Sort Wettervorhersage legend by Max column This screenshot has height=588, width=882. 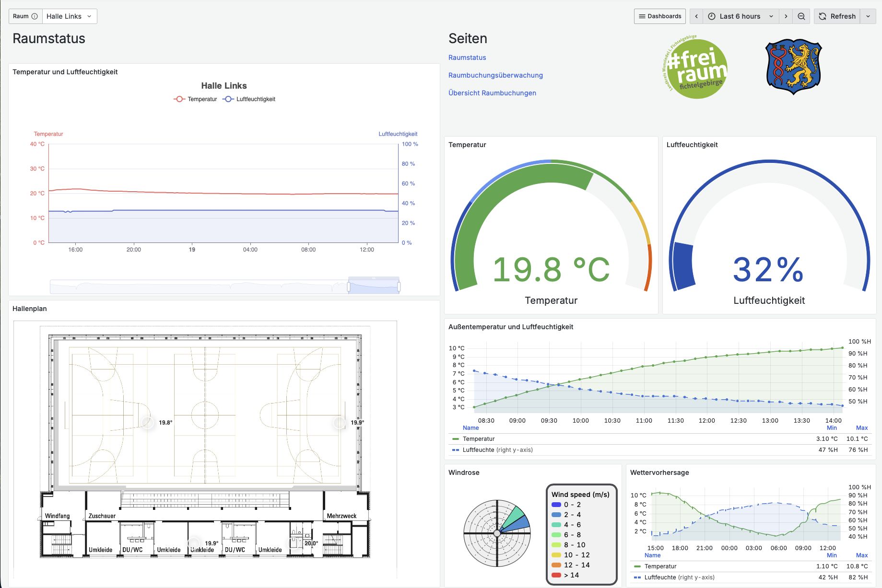pyautogui.click(x=862, y=555)
